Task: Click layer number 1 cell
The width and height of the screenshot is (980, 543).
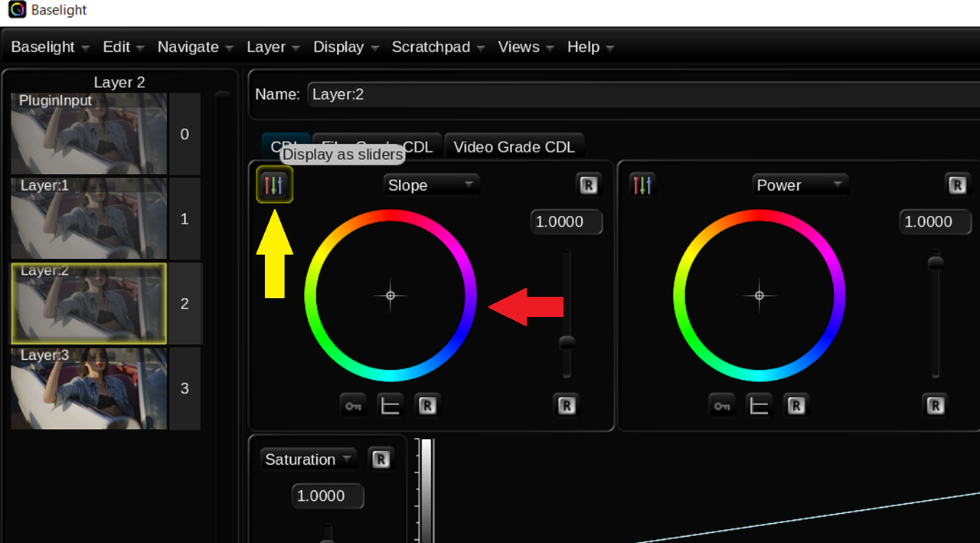Action: (185, 219)
